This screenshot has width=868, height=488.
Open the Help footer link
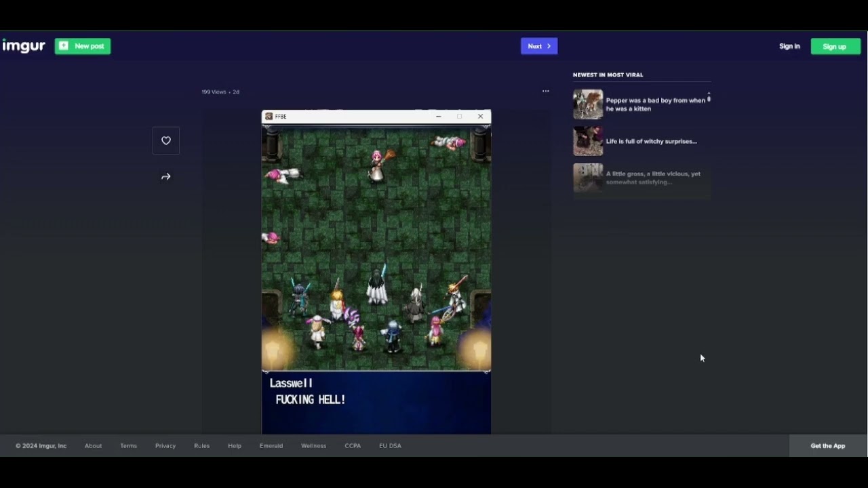point(235,446)
